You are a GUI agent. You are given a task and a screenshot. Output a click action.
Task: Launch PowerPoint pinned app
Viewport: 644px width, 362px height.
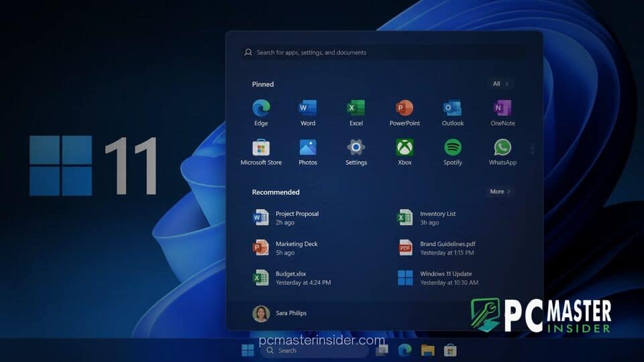pyautogui.click(x=405, y=113)
